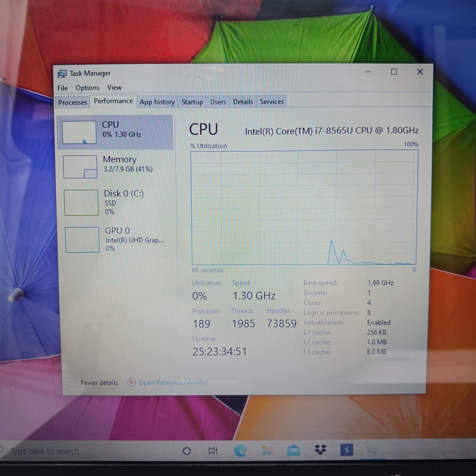Select GPU 0 Intel UHD Graphics item

134,239
